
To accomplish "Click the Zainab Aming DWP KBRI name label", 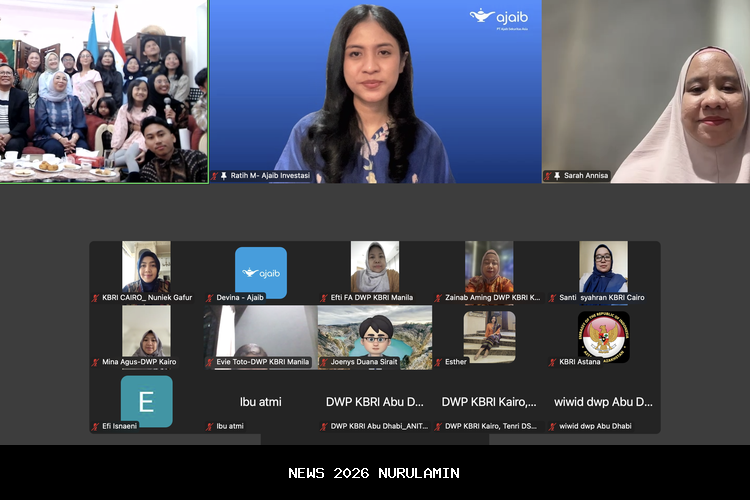I will click(x=492, y=298).
